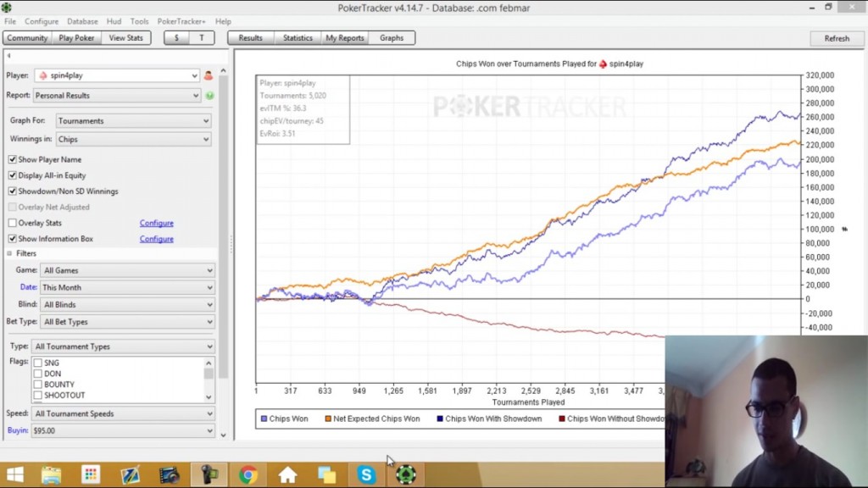The image size is (868, 488).
Task: Open the Winnings in dropdown
Action: click(x=133, y=140)
